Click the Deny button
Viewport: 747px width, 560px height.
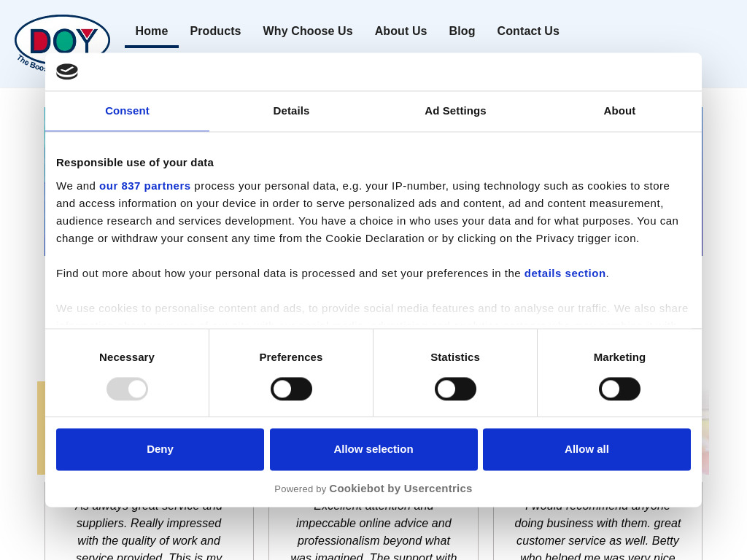[x=160, y=449]
